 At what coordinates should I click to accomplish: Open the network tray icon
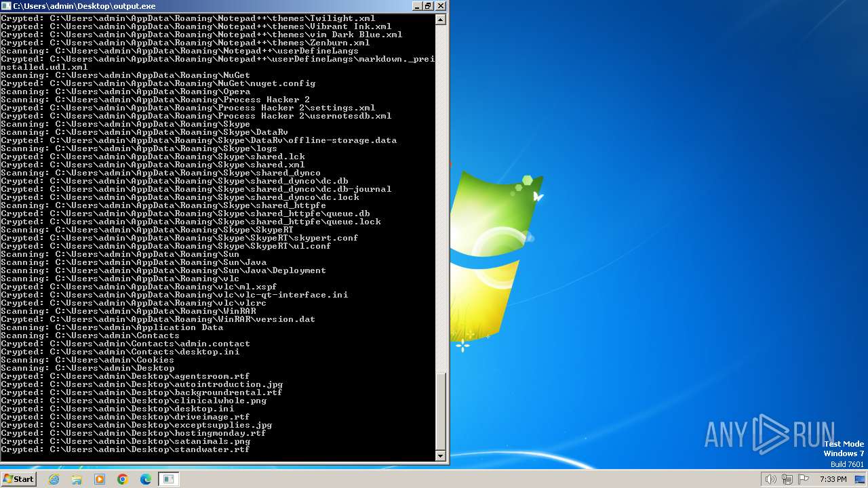pyautogui.click(x=787, y=479)
